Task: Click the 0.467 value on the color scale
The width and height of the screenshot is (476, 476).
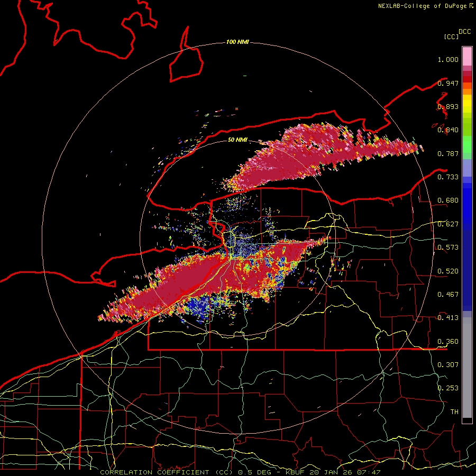Action: tap(448, 295)
